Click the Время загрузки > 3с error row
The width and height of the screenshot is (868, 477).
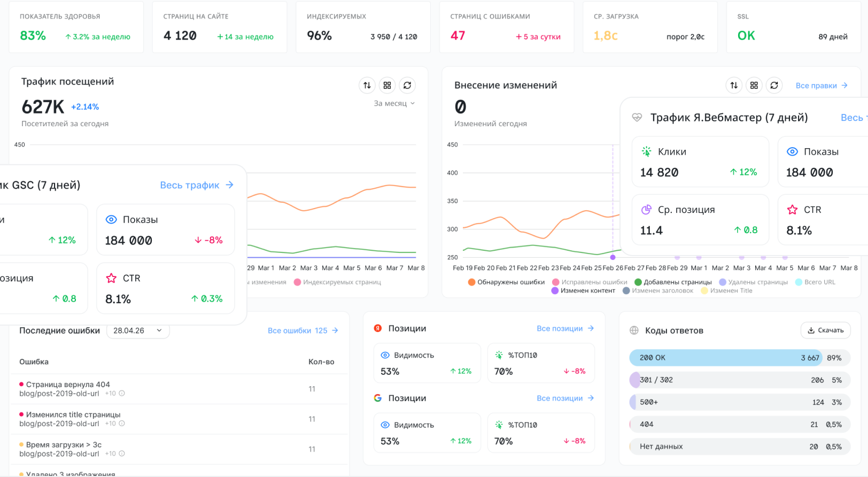click(179, 449)
